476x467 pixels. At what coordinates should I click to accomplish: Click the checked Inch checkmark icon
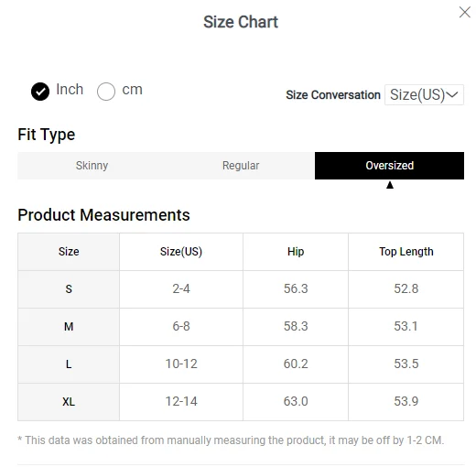point(40,92)
